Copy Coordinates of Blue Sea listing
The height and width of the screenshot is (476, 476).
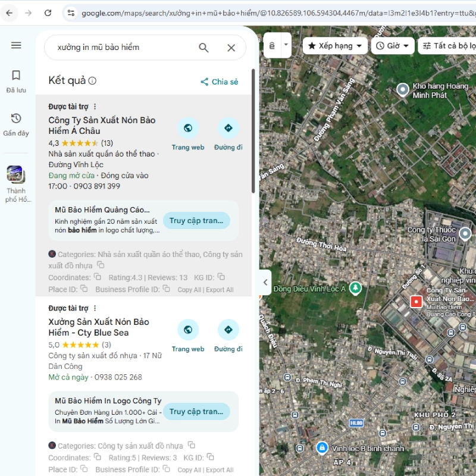click(98, 456)
